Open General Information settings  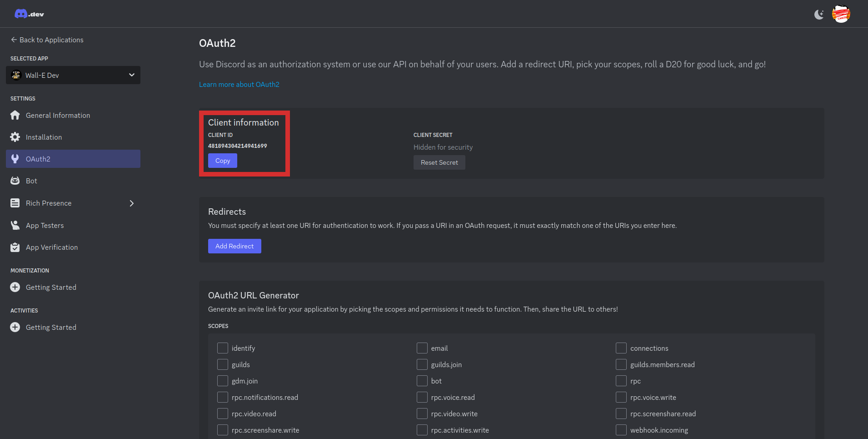pyautogui.click(x=73, y=115)
